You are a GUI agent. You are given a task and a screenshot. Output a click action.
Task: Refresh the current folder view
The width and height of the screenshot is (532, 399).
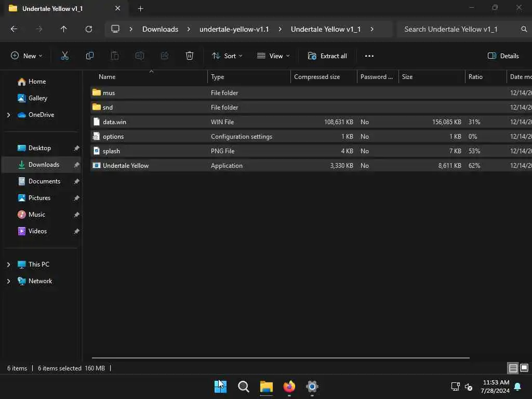tap(89, 29)
